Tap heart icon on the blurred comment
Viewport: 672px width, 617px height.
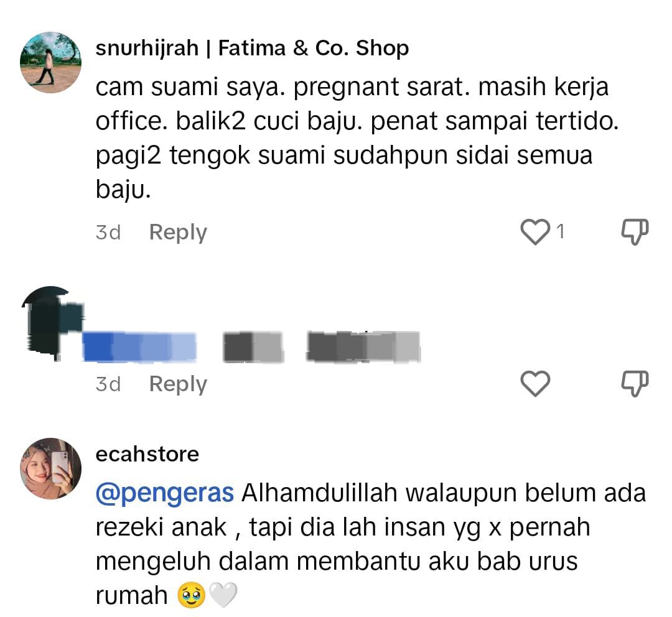pos(535,384)
